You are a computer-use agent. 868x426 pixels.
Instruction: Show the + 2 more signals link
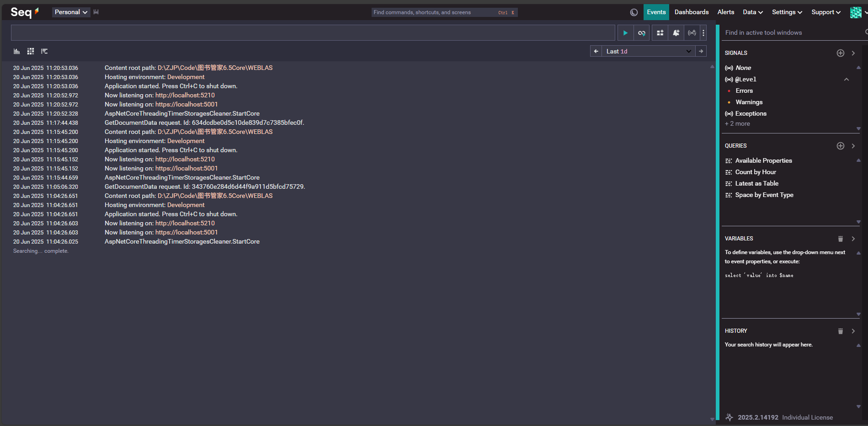pyautogui.click(x=737, y=124)
